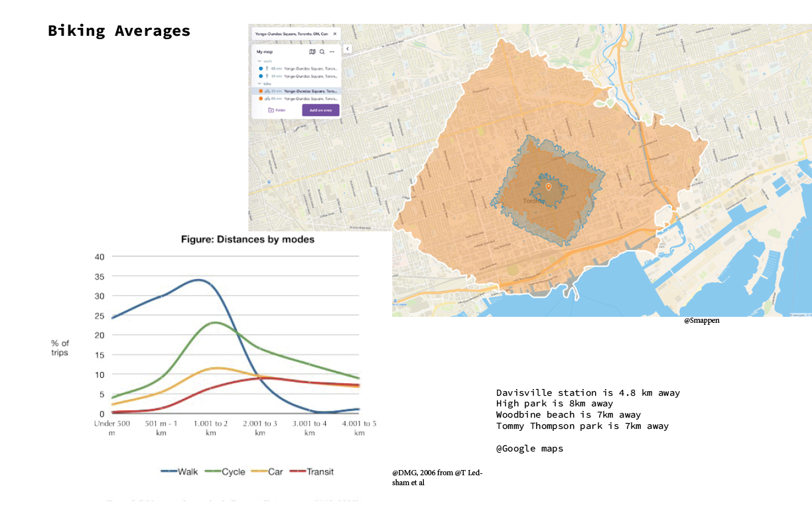Click the pedestrian icon on the 05 min walk row
This screenshot has height=525, width=812.
click(x=267, y=68)
